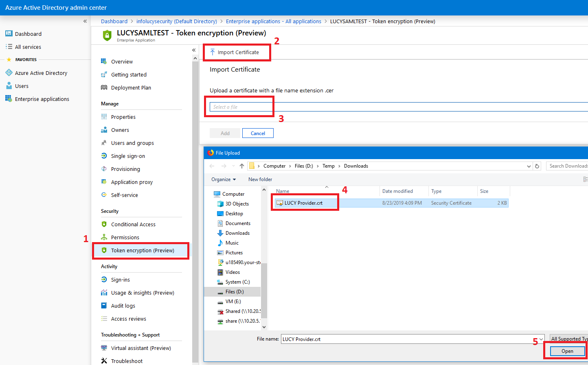This screenshot has width=588, height=365.
Task: Click the Select a file input
Action: click(x=399, y=107)
